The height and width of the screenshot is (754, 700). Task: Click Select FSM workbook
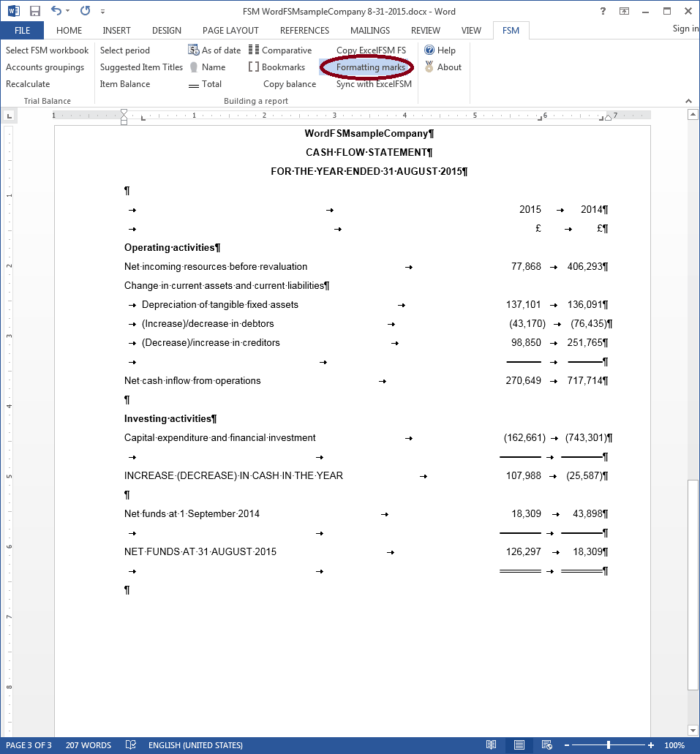coord(47,50)
